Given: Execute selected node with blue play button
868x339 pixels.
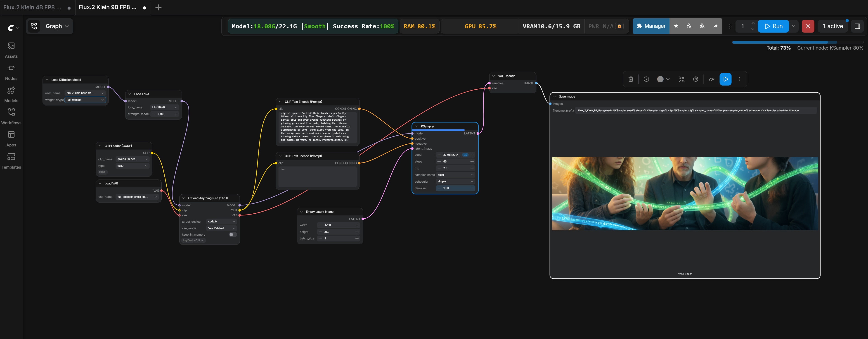Looking at the screenshot, I should [x=726, y=79].
